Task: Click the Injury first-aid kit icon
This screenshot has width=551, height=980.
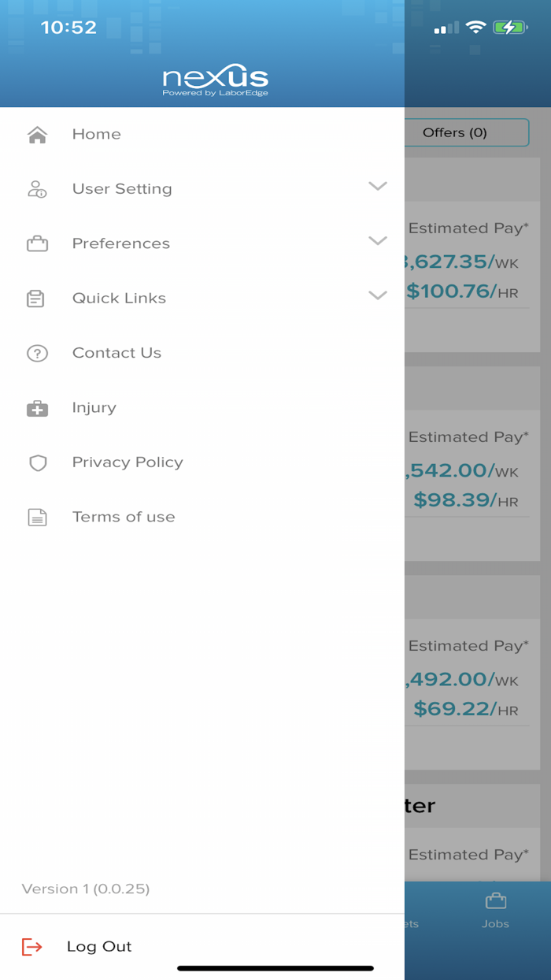Action: click(x=37, y=408)
